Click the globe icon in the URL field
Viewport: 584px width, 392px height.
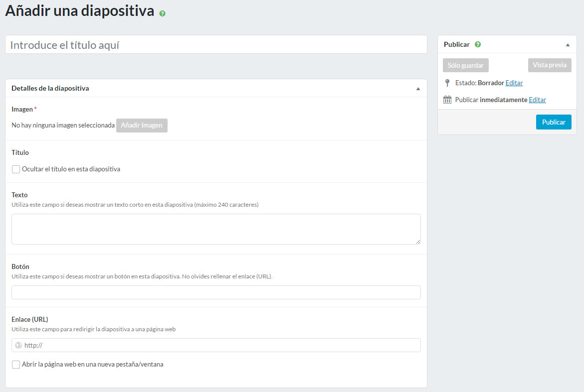(18, 345)
